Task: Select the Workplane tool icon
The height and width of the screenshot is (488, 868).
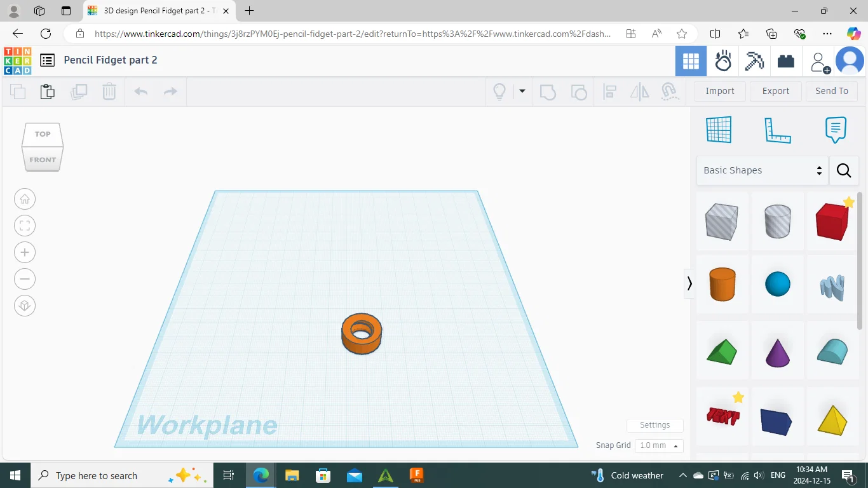Action: pyautogui.click(x=719, y=130)
